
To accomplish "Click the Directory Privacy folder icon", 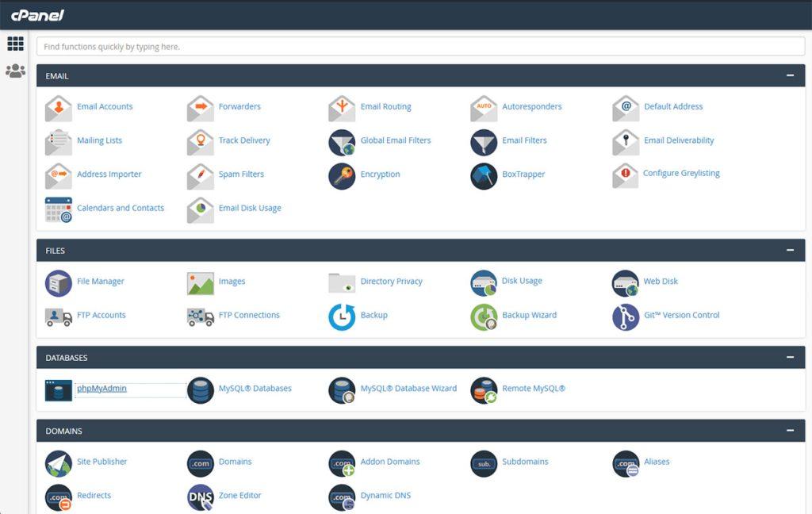I will [342, 283].
